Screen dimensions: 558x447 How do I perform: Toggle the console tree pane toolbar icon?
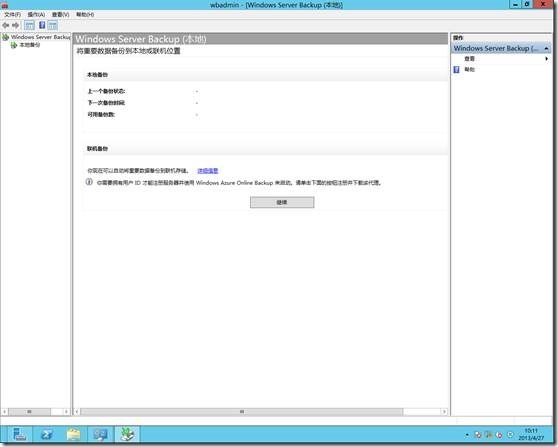pos(29,25)
